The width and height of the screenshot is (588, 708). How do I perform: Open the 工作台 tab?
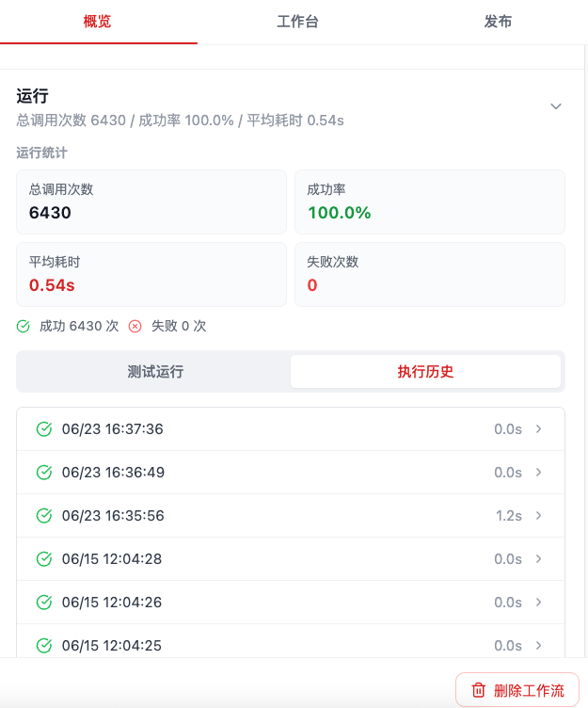[x=297, y=22]
